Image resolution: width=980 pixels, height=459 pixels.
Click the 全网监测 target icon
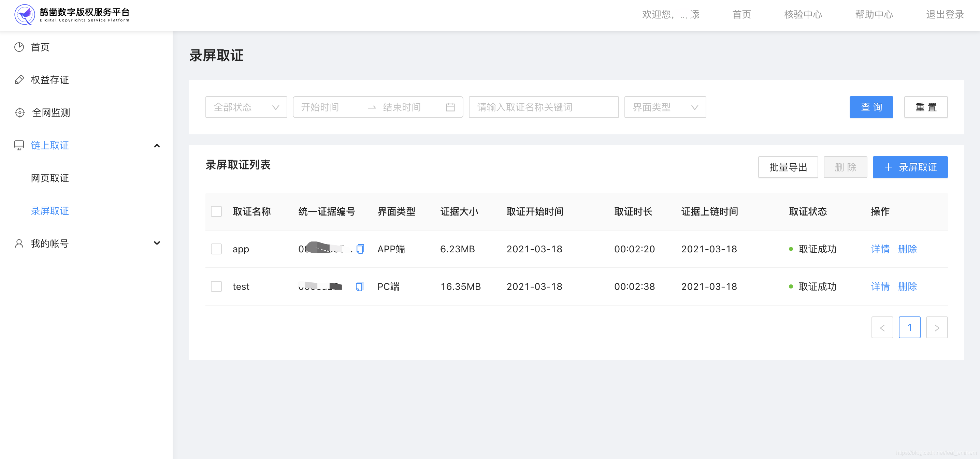19,113
